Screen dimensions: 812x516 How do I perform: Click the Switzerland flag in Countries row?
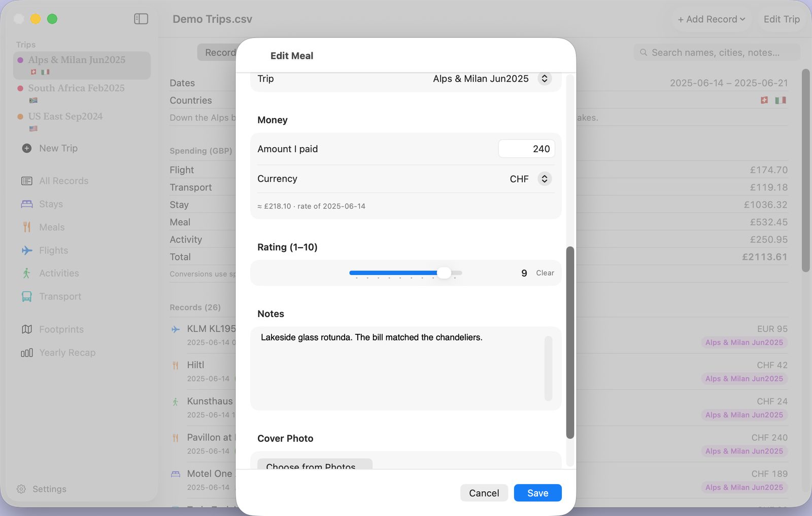(x=764, y=100)
